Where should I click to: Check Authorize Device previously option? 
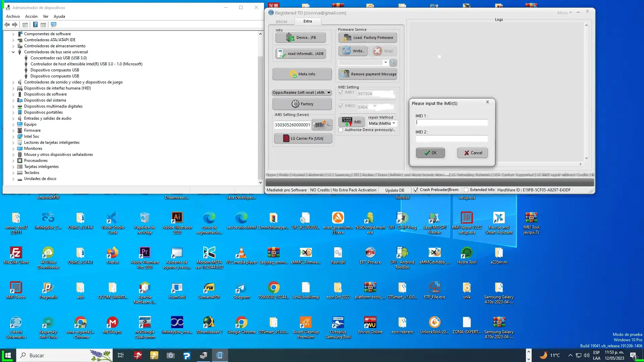[341, 130]
